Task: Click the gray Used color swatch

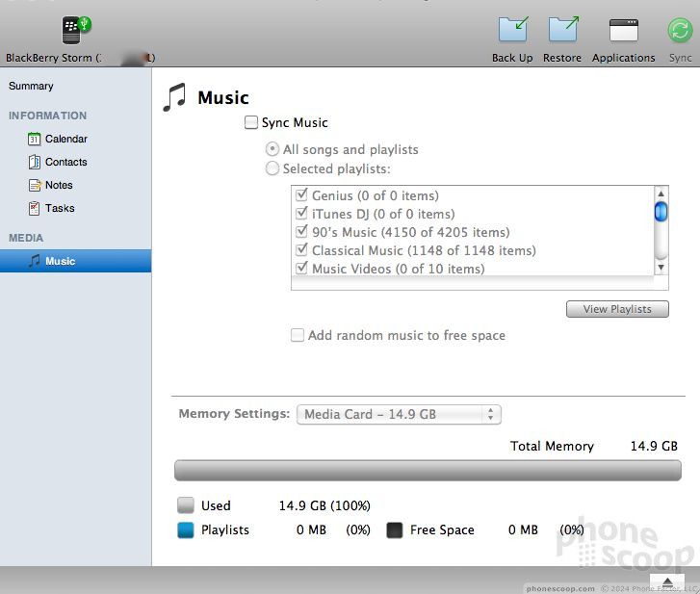Action: click(185, 505)
